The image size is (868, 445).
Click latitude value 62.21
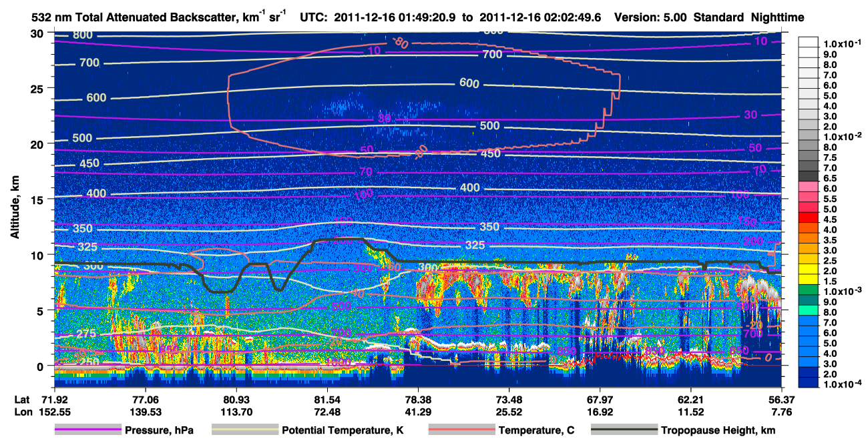[x=690, y=399]
